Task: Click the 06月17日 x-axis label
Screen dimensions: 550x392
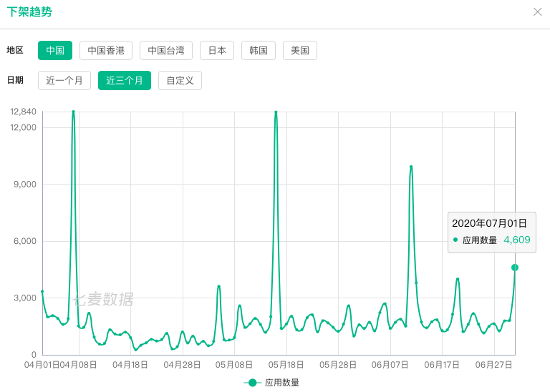Action: point(442,365)
